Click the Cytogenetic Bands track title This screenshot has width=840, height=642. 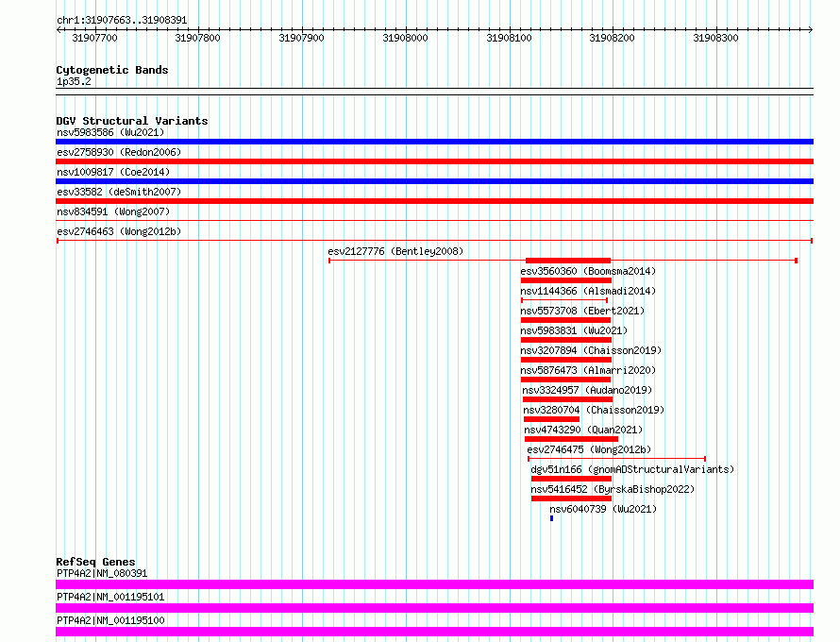112,70
